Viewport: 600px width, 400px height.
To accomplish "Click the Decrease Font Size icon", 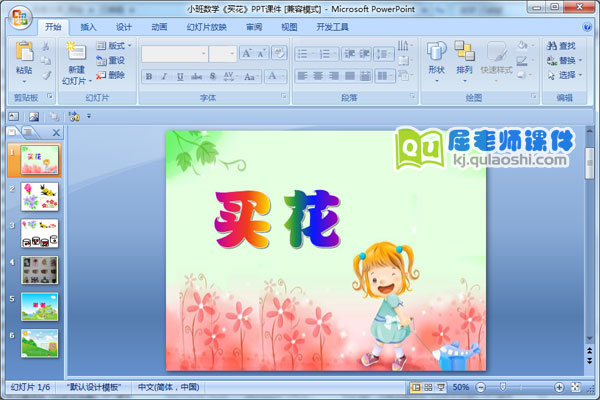I will 261,54.
